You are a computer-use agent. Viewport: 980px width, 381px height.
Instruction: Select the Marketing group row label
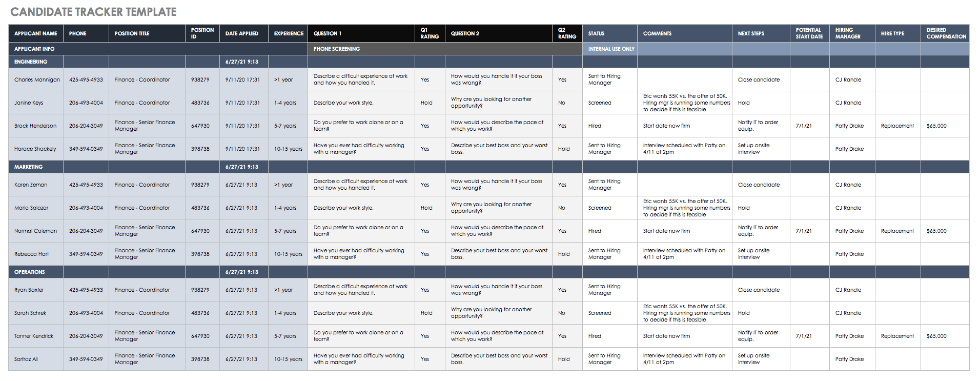(x=29, y=167)
